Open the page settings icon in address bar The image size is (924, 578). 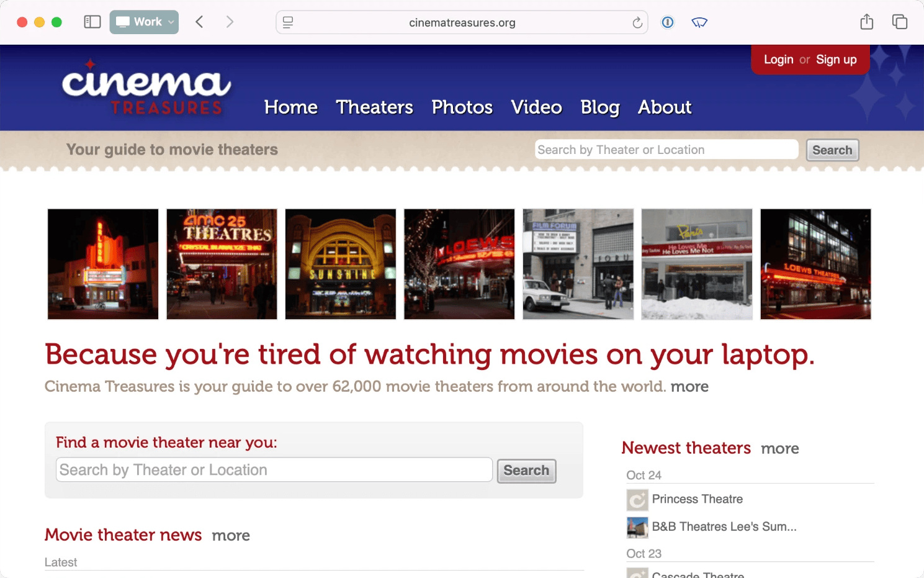click(x=288, y=22)
